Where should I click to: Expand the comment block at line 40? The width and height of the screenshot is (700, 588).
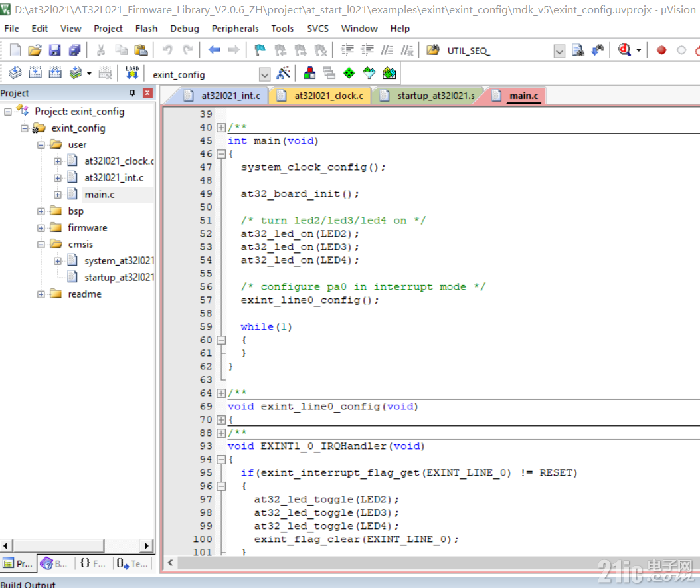[221, 128]
